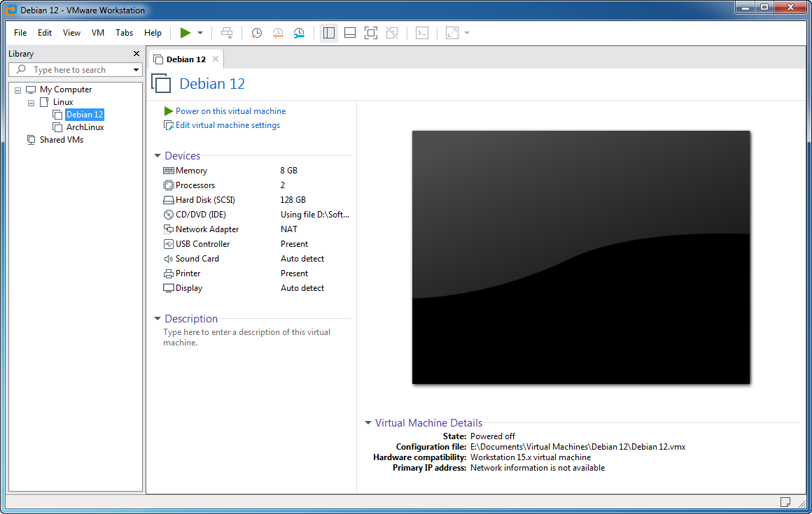Click Edit virtual machine settings
Viewport: 812px width, 514px height.
[227, 126]
